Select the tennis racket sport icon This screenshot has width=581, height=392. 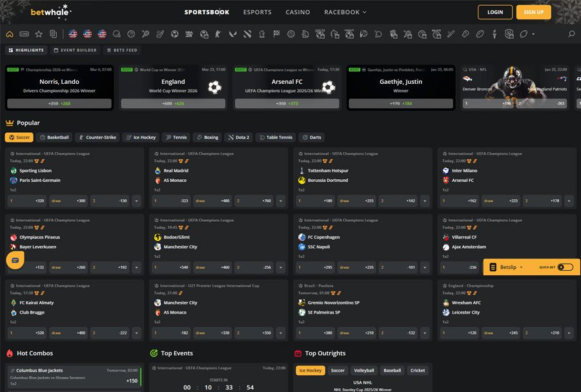click(145, 34)
